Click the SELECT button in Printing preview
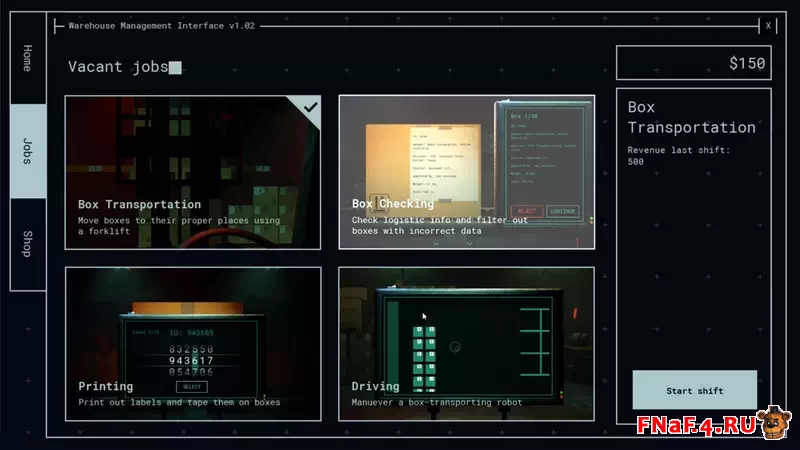This screenshot has height=450, width=800. pos(191,386)
